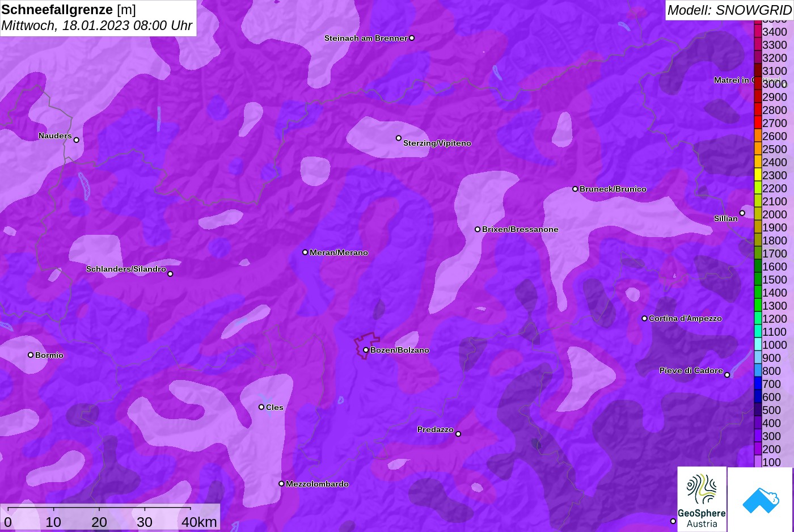Click the GeoSphere Austria logo
This screenshot has width=794, height=532.
[x=702, y=499]
